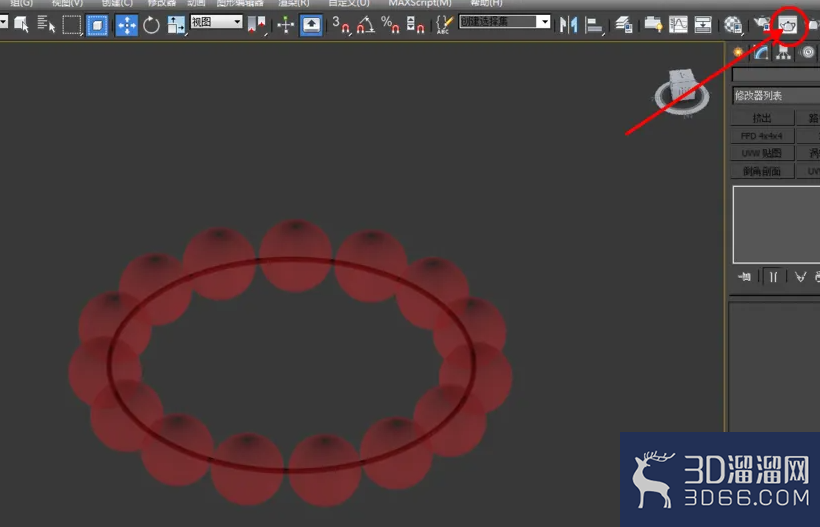Screen dimensions: 820x527
Task: Apply the 倒角剖面 modifier button
Action: click(x=762, y=171)
